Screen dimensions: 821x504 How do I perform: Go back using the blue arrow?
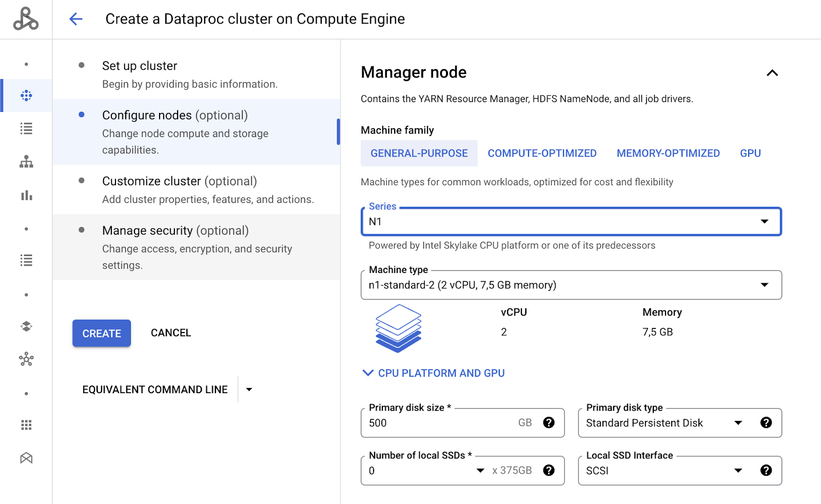point(76,19)
